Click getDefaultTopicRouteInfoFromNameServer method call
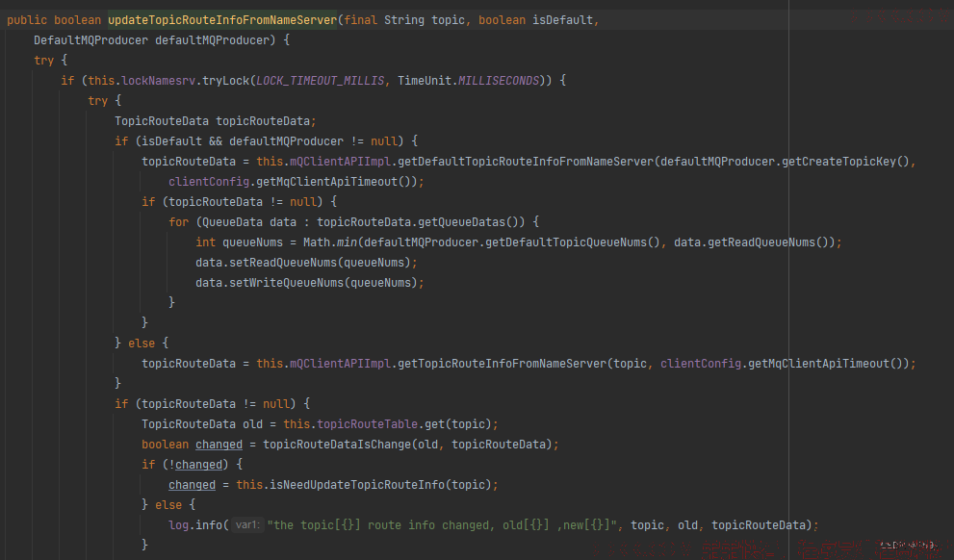 [526, 161]
